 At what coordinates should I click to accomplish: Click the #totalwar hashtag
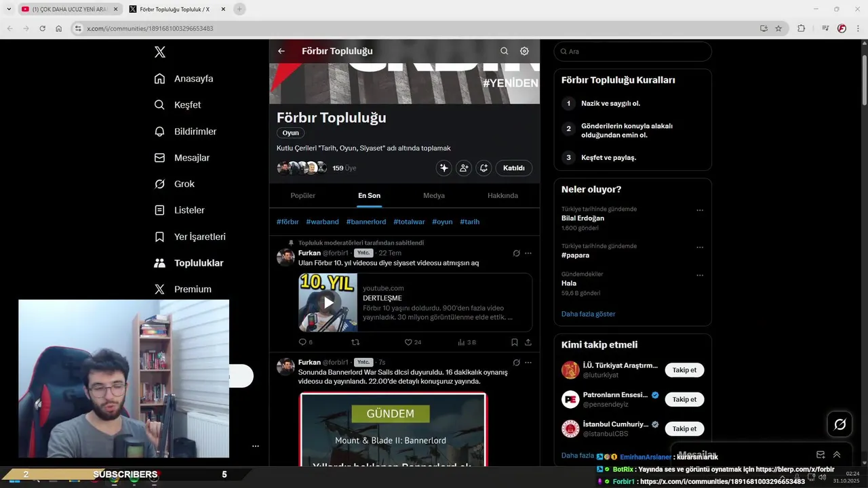coord(409,222)
